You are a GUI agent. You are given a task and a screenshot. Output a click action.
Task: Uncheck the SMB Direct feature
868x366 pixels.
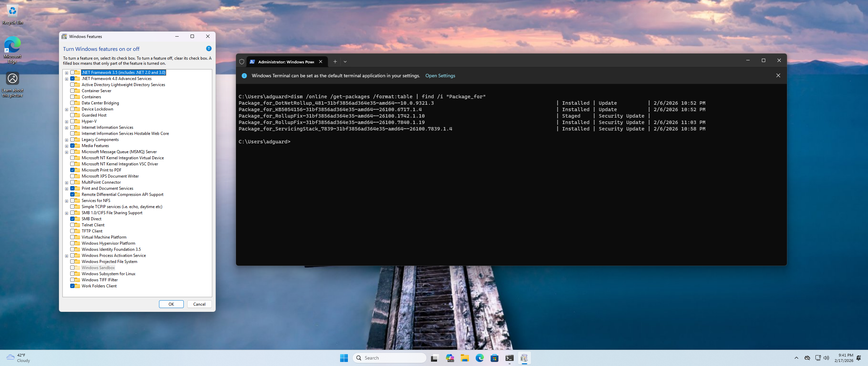coord(72,219)
